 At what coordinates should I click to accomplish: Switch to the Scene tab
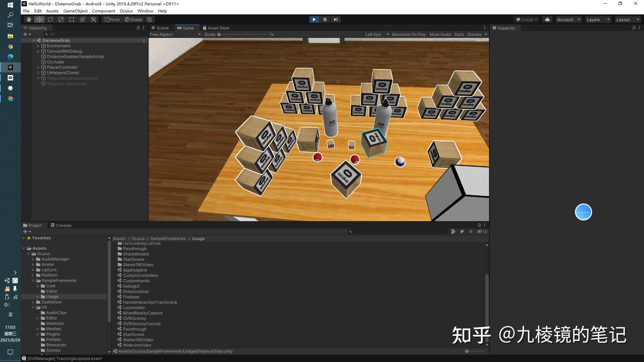click(x=160, y=28)
